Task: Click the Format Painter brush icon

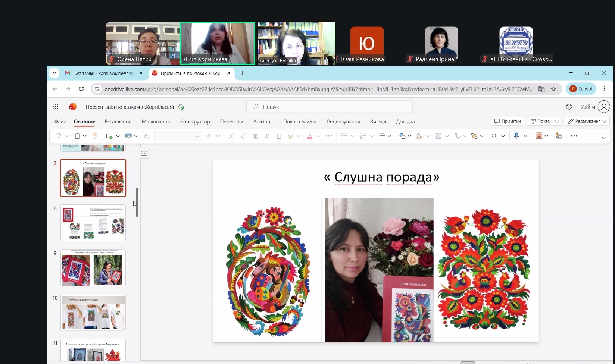Action: (x=94, y=136)
